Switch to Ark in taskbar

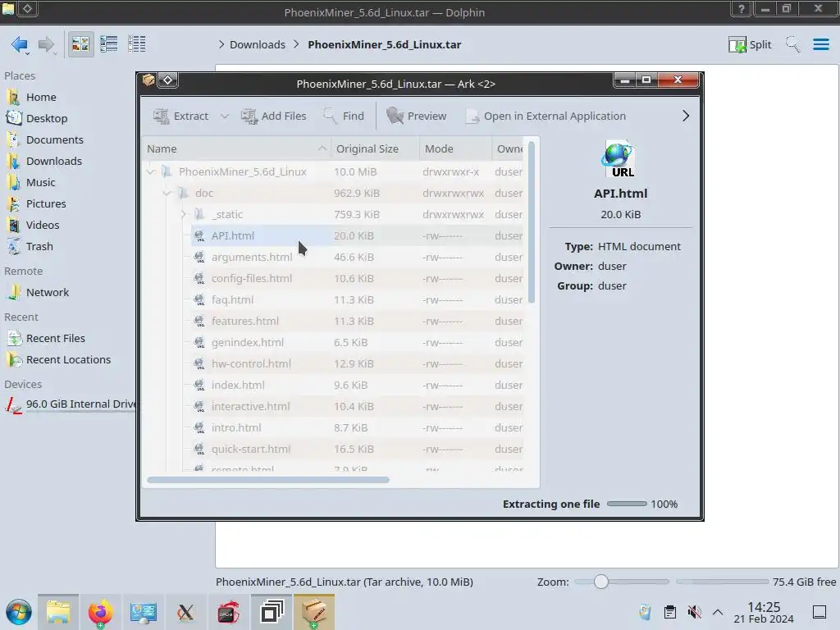coord(314,612)
